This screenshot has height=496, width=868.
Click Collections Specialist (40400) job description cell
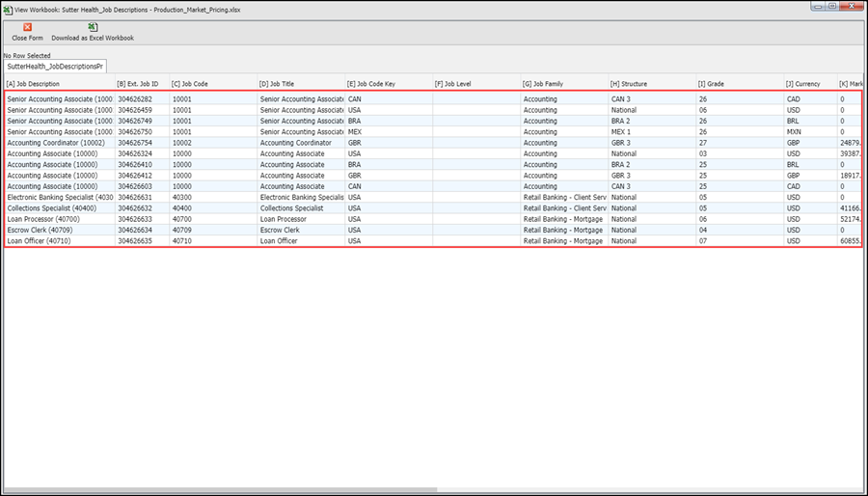point(60,208)
